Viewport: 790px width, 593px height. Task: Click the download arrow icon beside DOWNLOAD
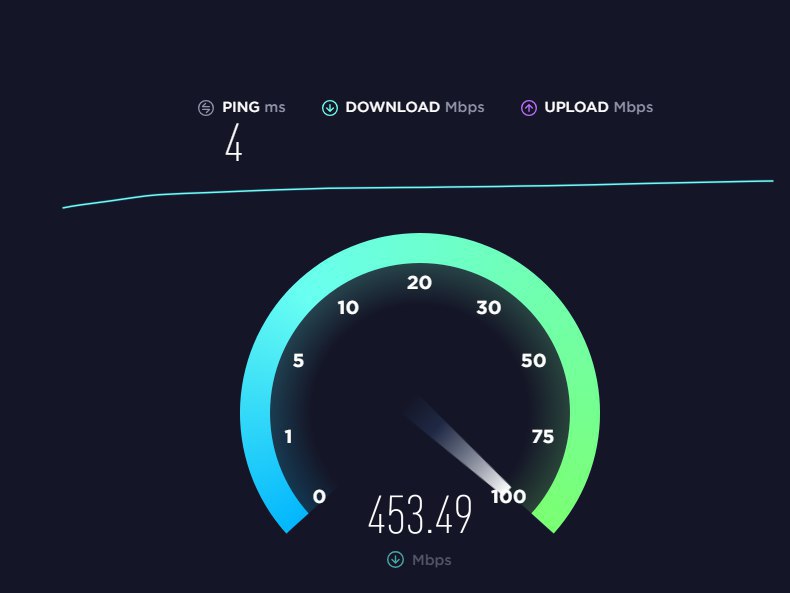coord(330,107)
